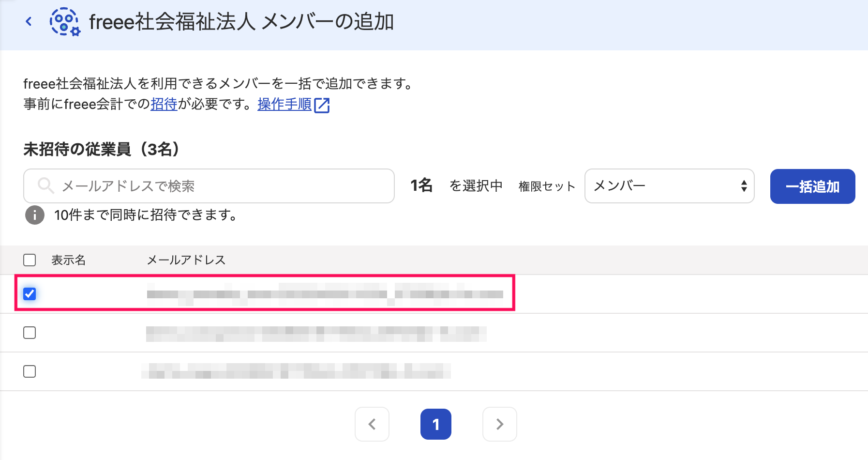The height and width of the screenshot is (460, 868).
Task: Check the third employee row checkbox
Action: [x=30, y=371]
